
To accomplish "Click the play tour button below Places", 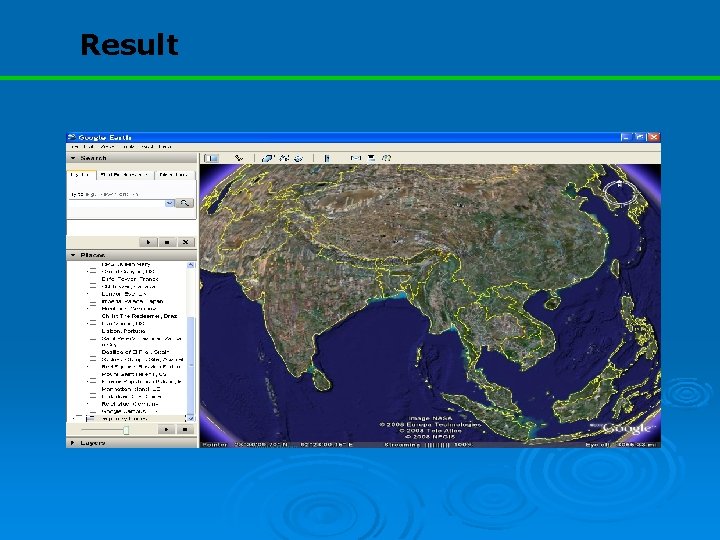I will [x=166, y=430].
